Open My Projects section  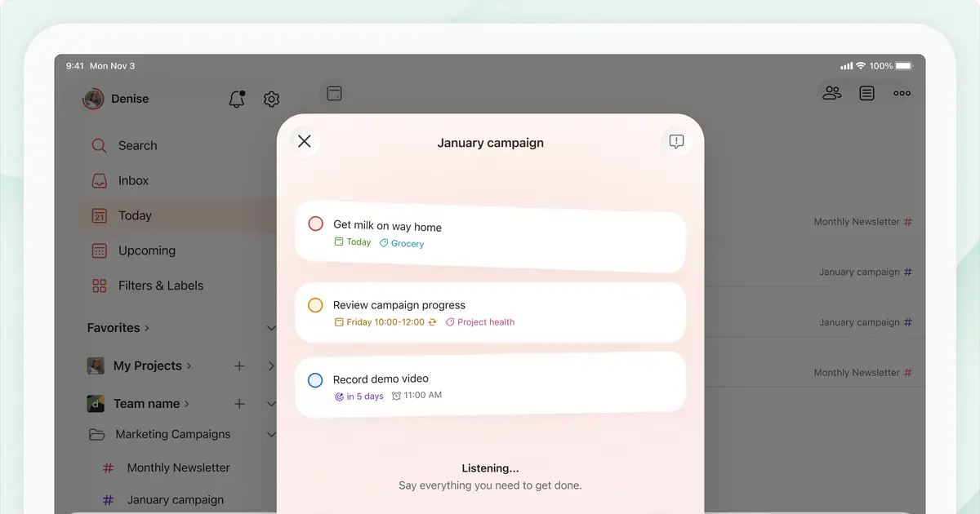click(x=152, y=366)
